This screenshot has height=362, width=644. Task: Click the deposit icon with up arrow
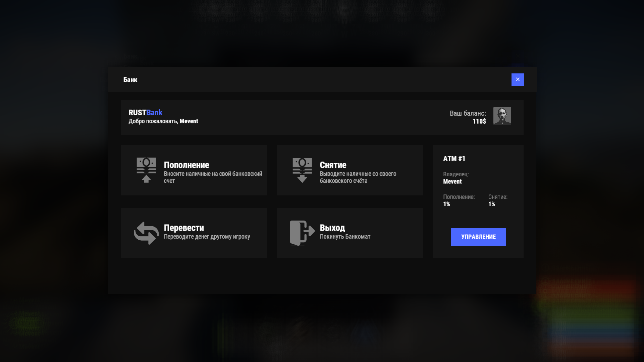[146, 170]
